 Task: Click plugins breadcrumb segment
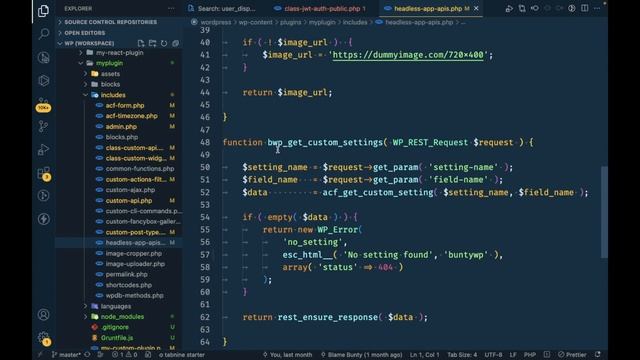(291, 22)
